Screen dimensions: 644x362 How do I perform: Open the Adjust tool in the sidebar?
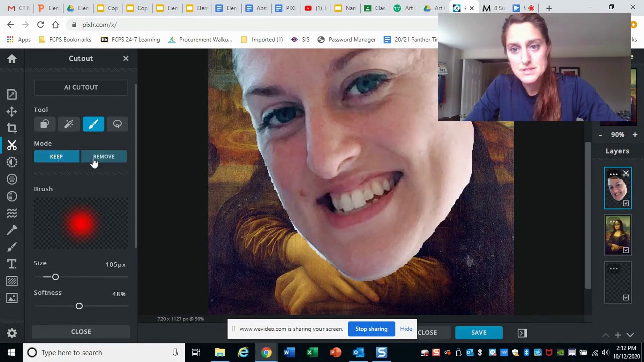pos(12,162)
